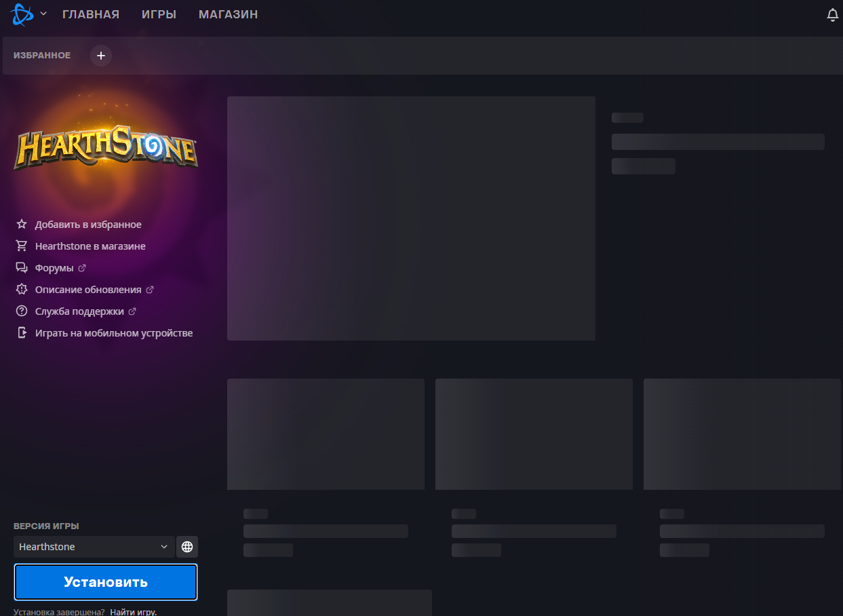Open Hearthstone в магазине link
The height and width of the screenshot is (616, 843).
pos(90,246)
